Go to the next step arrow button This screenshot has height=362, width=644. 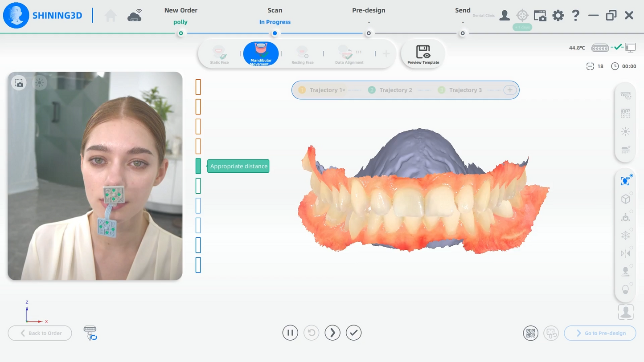coord(332,333)
